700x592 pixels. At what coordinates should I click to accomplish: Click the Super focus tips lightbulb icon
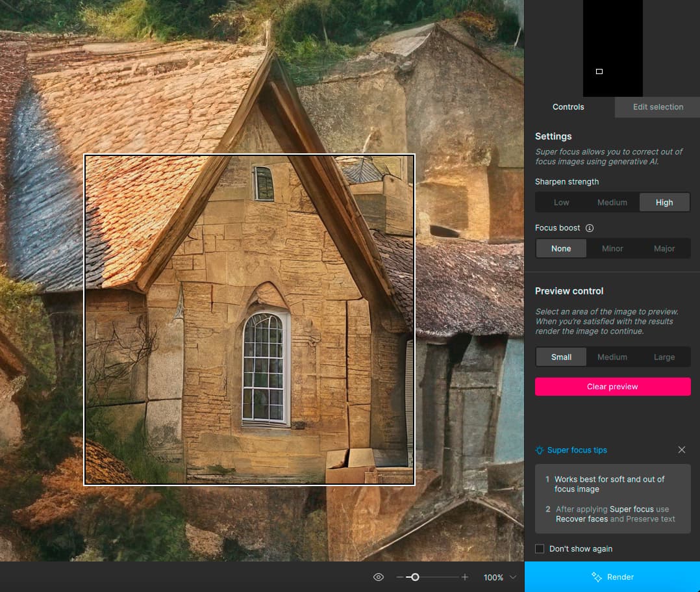539,450
